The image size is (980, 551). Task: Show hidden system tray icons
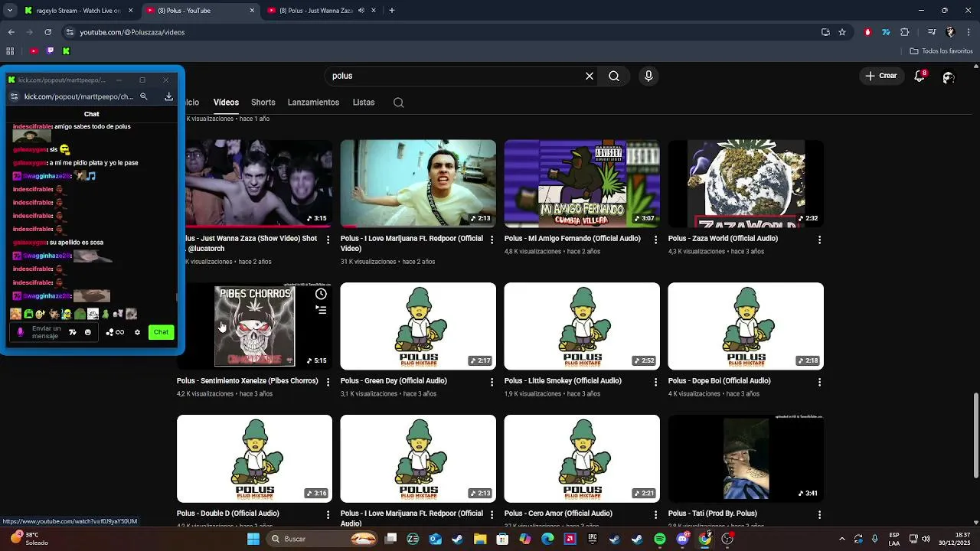tap(841, 539)
